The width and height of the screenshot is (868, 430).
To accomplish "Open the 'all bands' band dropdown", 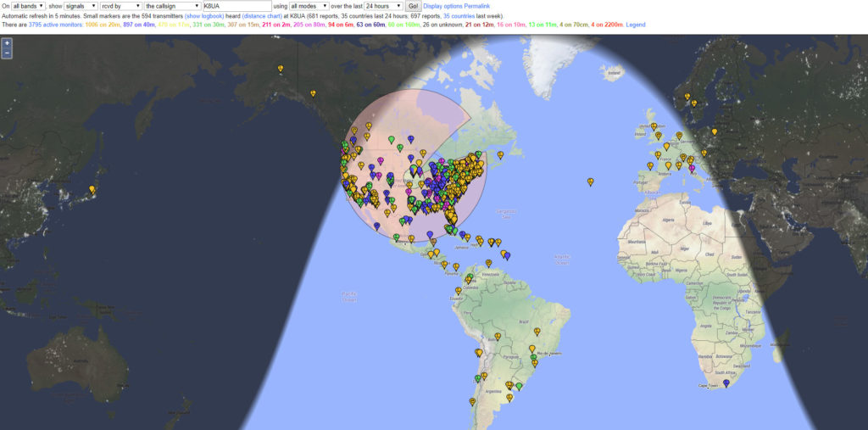I will pos(28,6).
